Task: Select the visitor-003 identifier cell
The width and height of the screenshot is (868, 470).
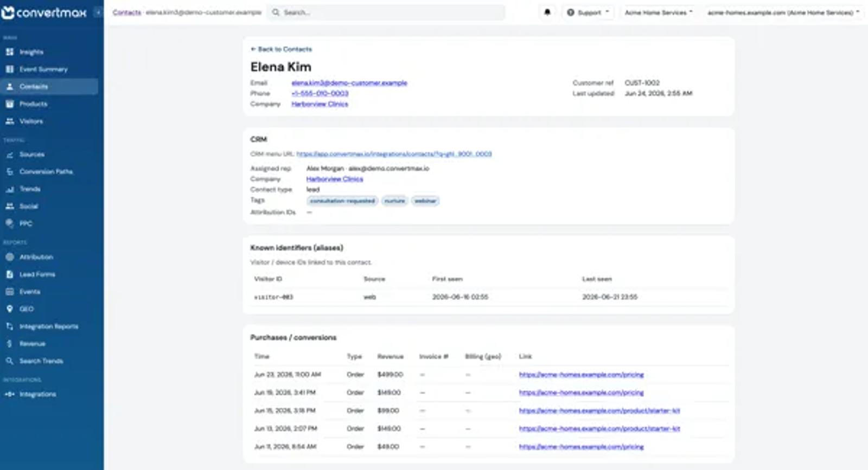Action: 274,297
